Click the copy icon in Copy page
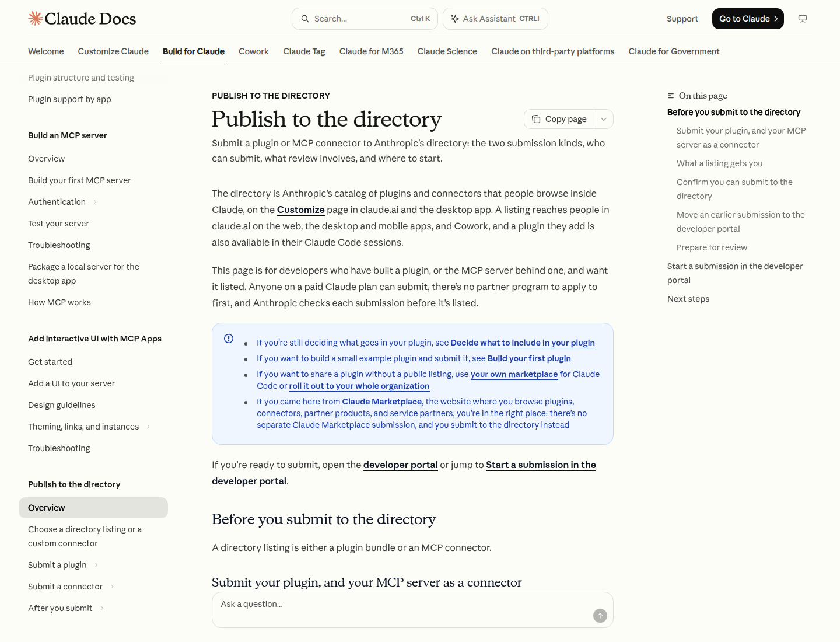Image resolution: width=840 pixels, height=642 pixels. coord(536,119)
